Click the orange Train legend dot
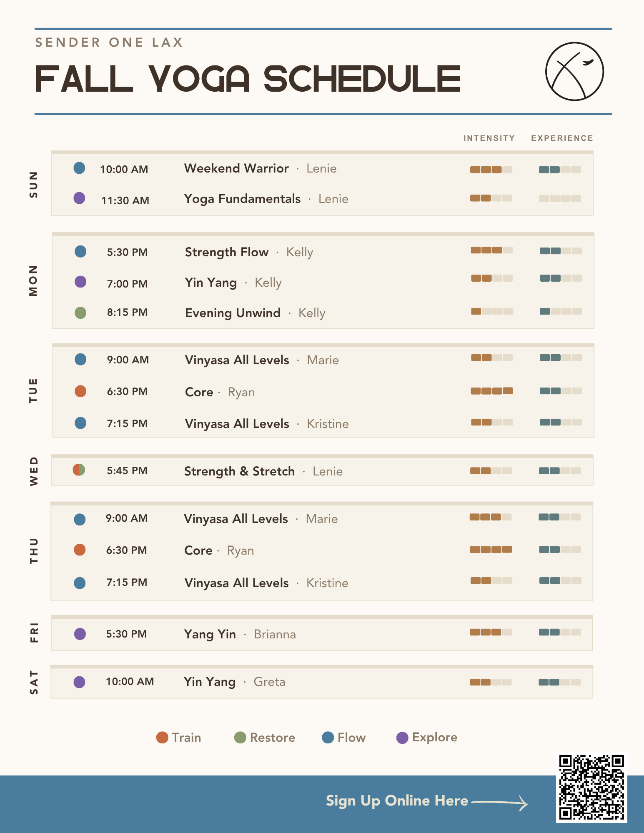This screenshot has width=644, height=833. click(x=162, y=738)
